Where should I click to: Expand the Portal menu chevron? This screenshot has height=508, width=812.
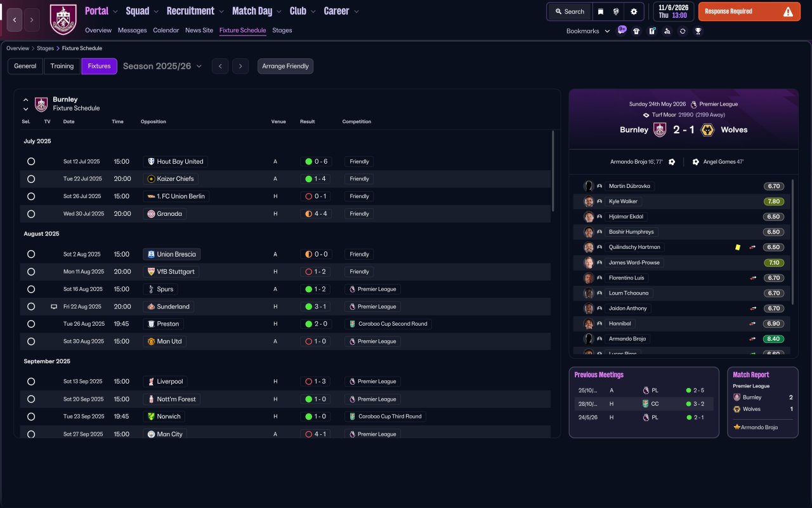115,11
